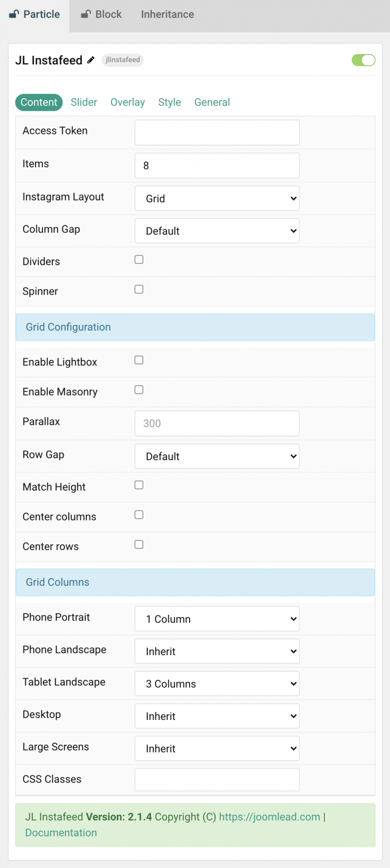Open the joomlead.com link

coord(269,817)
